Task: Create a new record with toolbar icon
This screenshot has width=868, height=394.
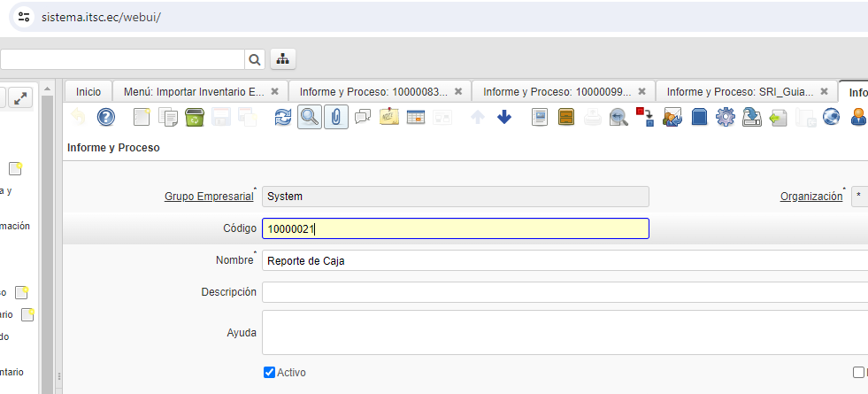Action: (142, 117)
